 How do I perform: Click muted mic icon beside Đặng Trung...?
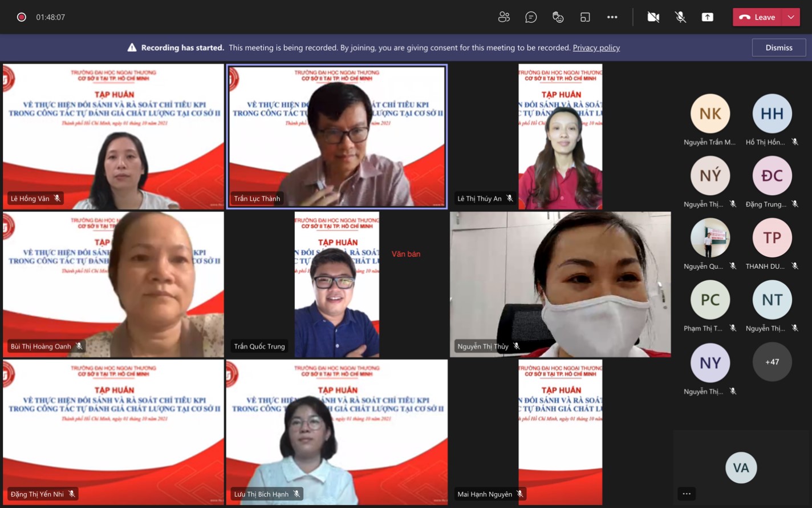pos(795,204)
